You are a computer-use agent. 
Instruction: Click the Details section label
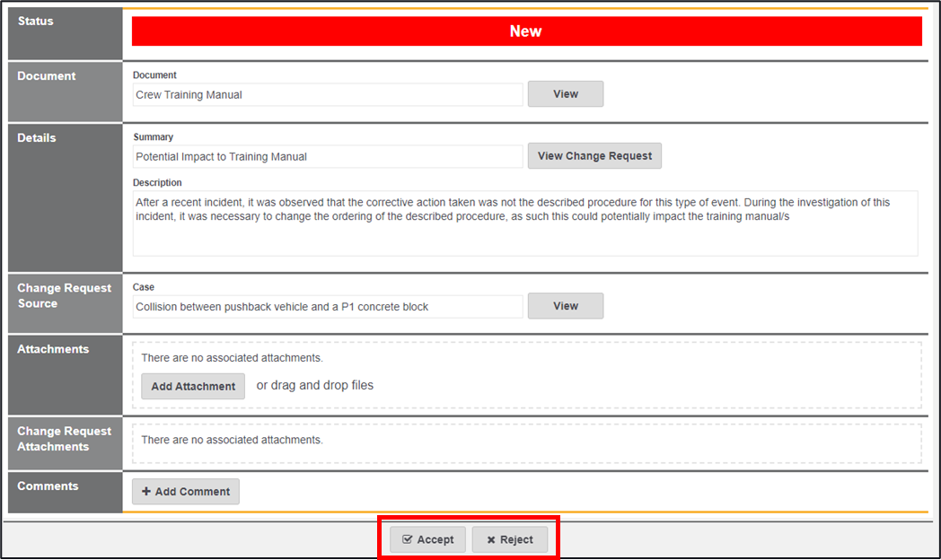(x=37, y=138)
